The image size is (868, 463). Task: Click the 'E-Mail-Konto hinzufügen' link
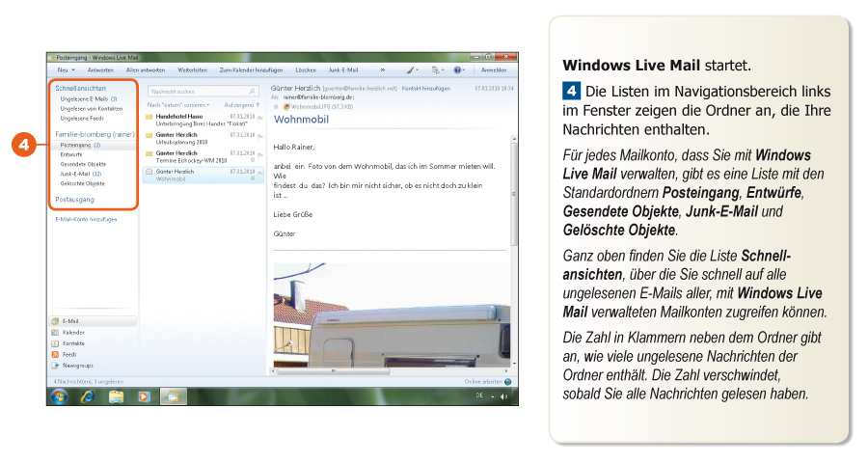coord(86,219)
